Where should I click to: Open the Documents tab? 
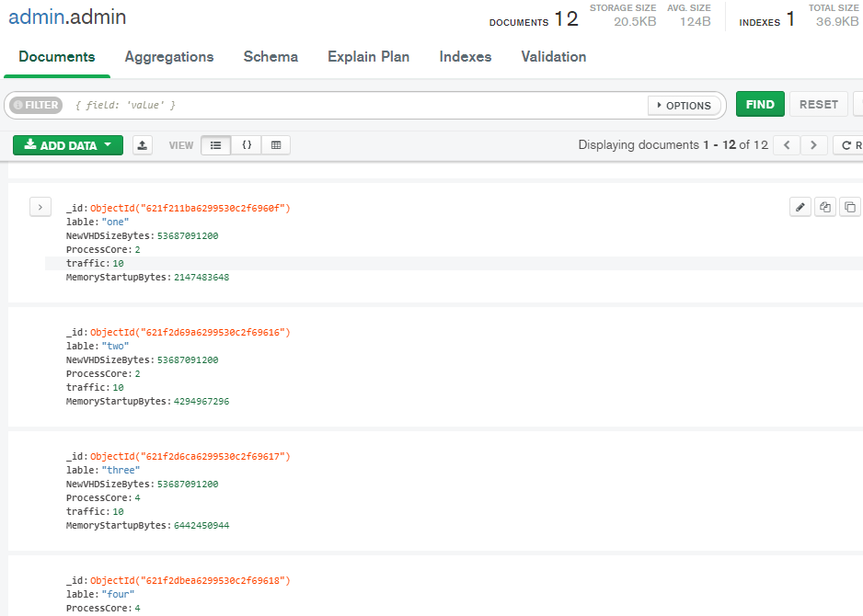click(57, 57)
